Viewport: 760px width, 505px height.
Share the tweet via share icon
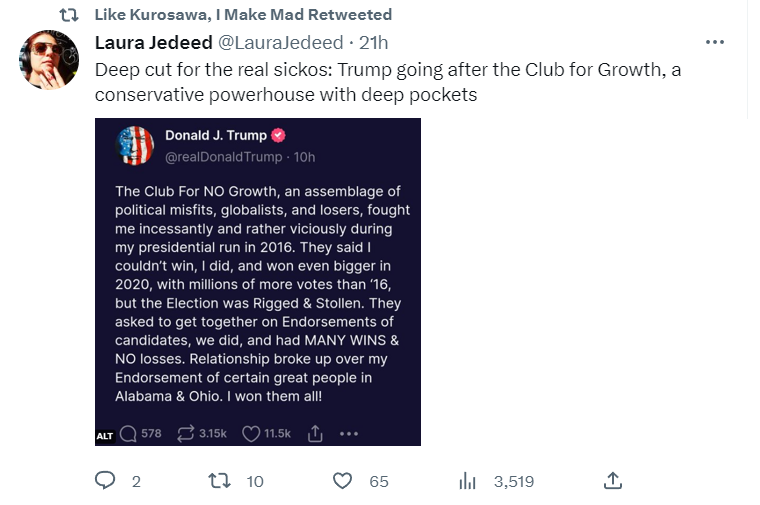(613, 481)
